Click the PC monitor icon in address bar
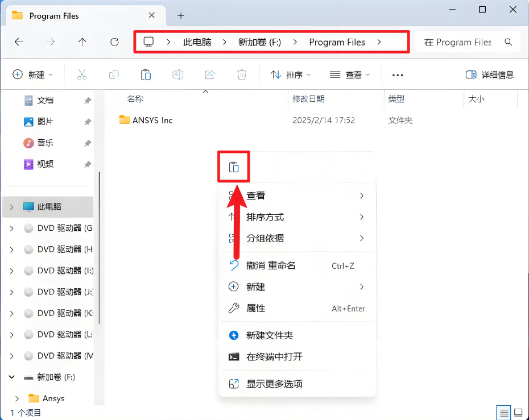 [x=148, y=42]
